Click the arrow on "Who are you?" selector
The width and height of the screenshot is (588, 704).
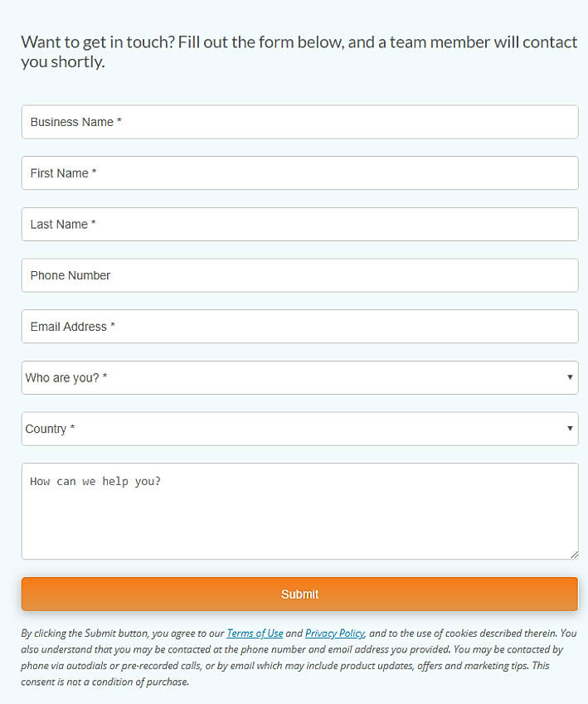[570, 378]
